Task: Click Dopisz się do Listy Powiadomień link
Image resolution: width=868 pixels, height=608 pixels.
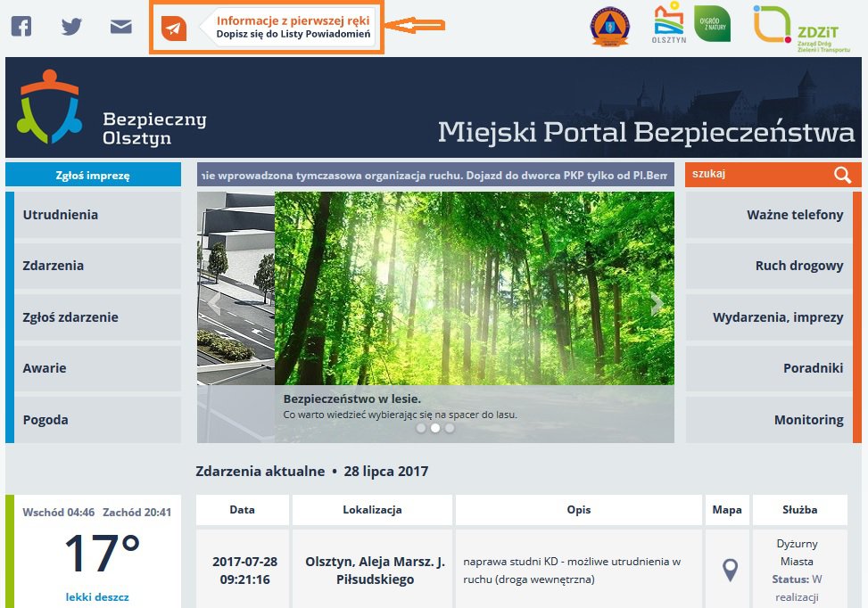Action: click(293, 34)
